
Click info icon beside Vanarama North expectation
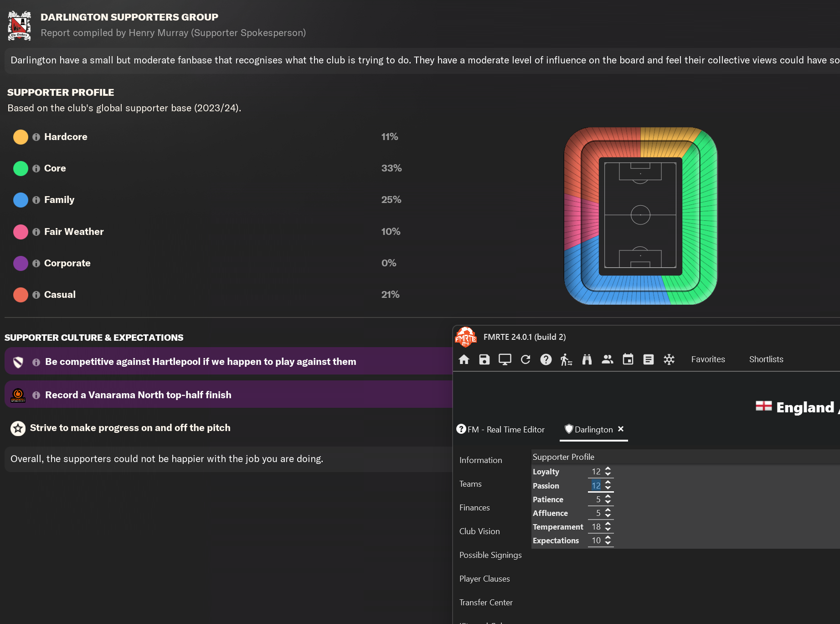point(36,395)
